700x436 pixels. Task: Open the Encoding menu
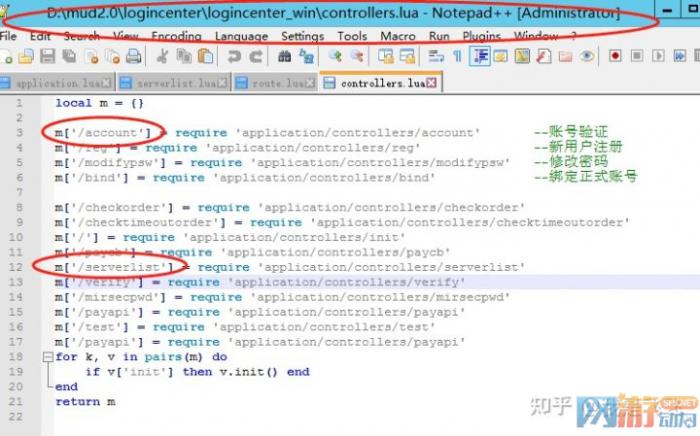point(176,36)
